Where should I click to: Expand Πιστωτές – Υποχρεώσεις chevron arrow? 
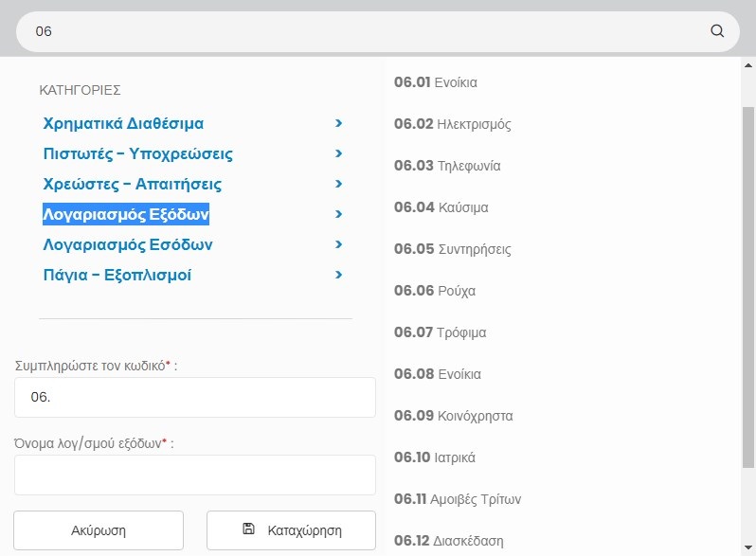pos(338,153)
